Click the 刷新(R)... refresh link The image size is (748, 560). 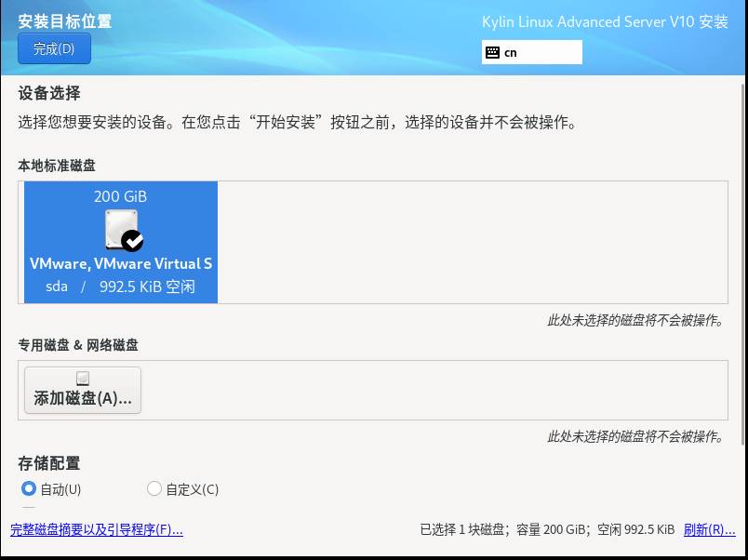pyautogui.click(x=709, y=530)
